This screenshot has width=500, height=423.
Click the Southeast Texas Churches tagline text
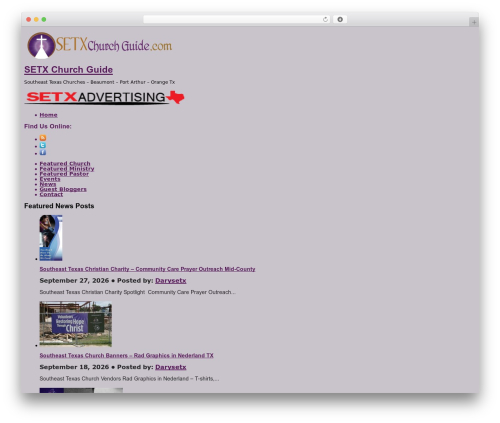pyautogui.click(x=99, y=82)
